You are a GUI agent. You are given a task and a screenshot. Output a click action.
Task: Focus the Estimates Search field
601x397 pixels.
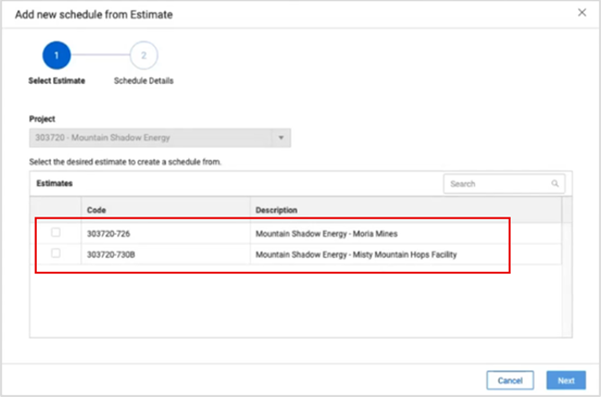504,184
